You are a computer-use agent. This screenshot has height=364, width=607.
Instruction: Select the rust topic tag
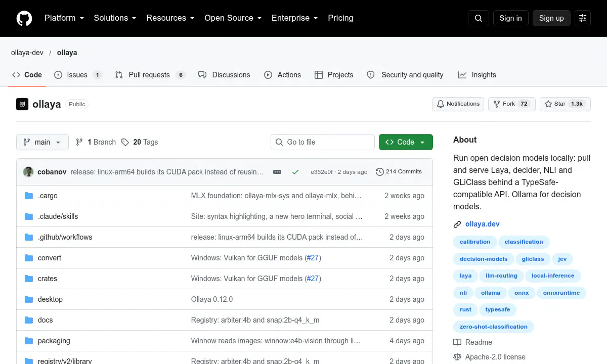pyautogui.click(x=465, y=310)
